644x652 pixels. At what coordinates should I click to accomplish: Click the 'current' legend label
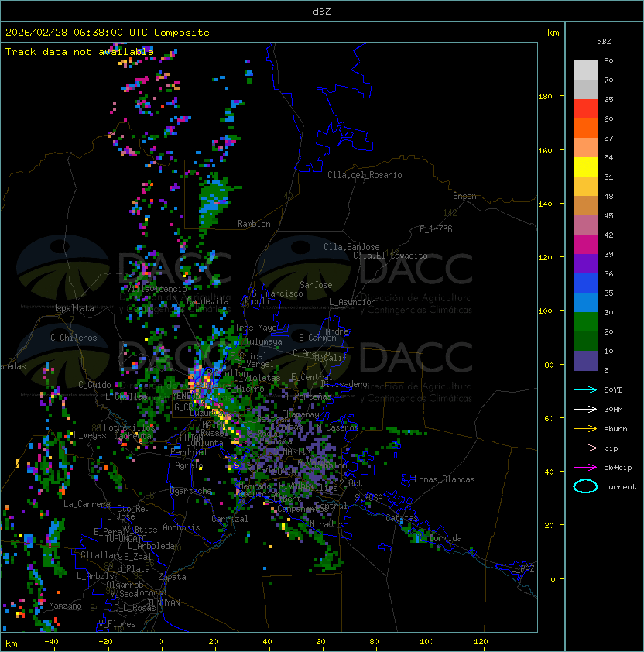click(620, 487)
